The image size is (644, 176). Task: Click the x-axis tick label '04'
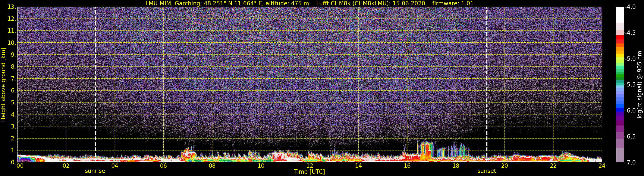click(x=115, y=166)
